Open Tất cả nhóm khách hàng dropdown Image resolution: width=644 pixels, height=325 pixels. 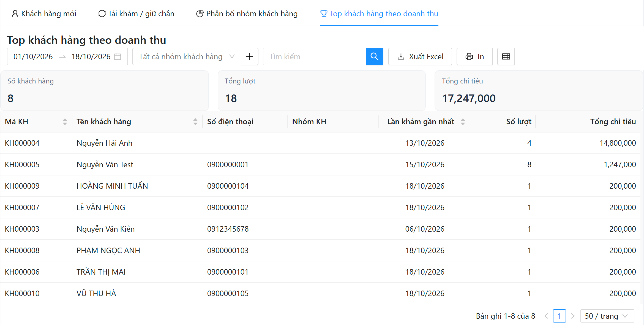[x=187, y=56]
